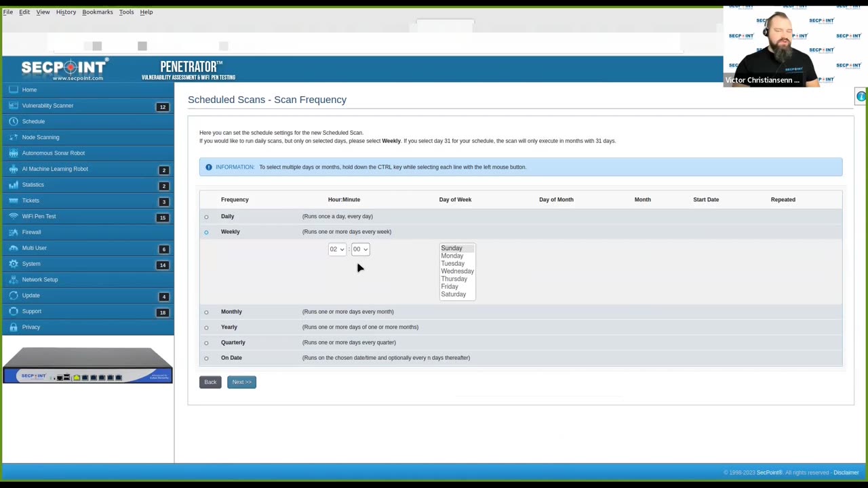
Task: Click the Vulnerability Scanner badge 12
Action: 162,107
